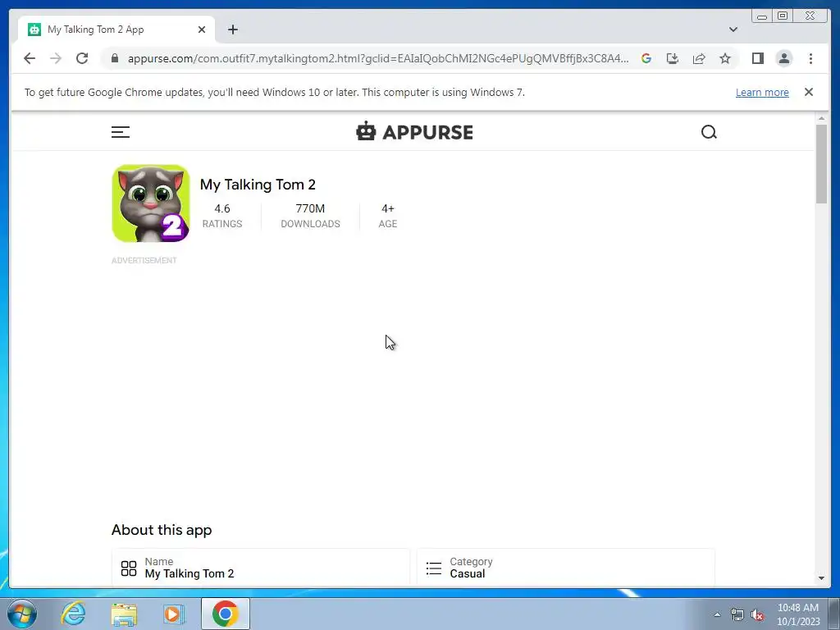This screenshot has height=630, width=840.
Task: Click the My Talking Tom 2 app icon
Action: click(x=151, y=203)
